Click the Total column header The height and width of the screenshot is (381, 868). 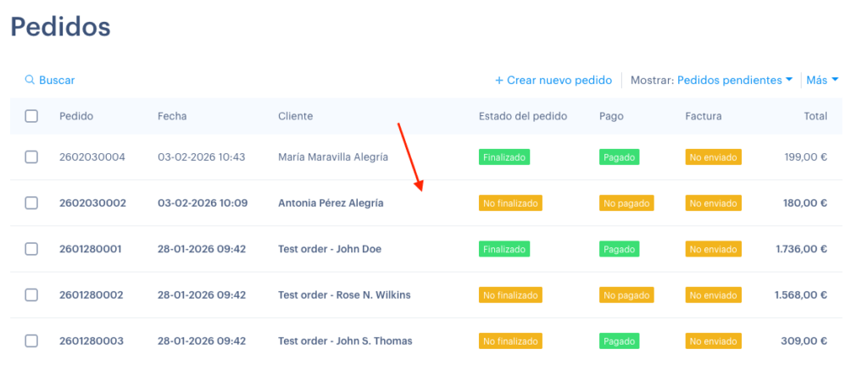[x=815, y=116]
